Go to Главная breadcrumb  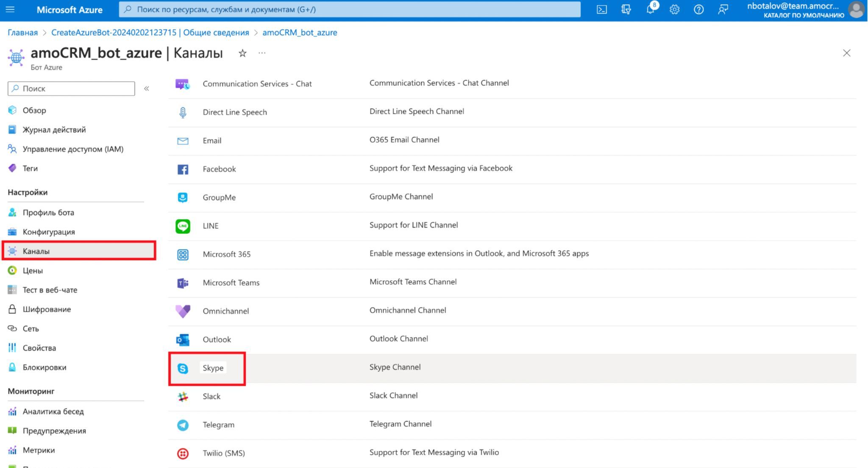[22, 33]
